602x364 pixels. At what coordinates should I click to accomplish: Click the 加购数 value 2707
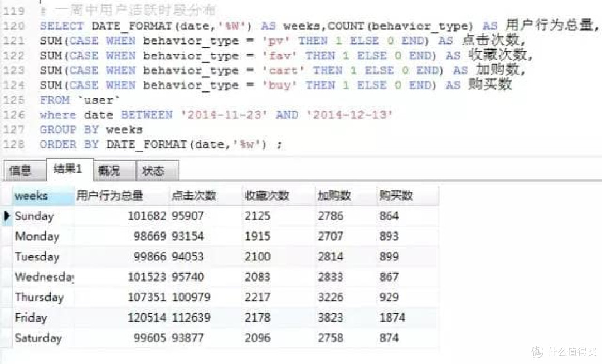coord(331,236)
